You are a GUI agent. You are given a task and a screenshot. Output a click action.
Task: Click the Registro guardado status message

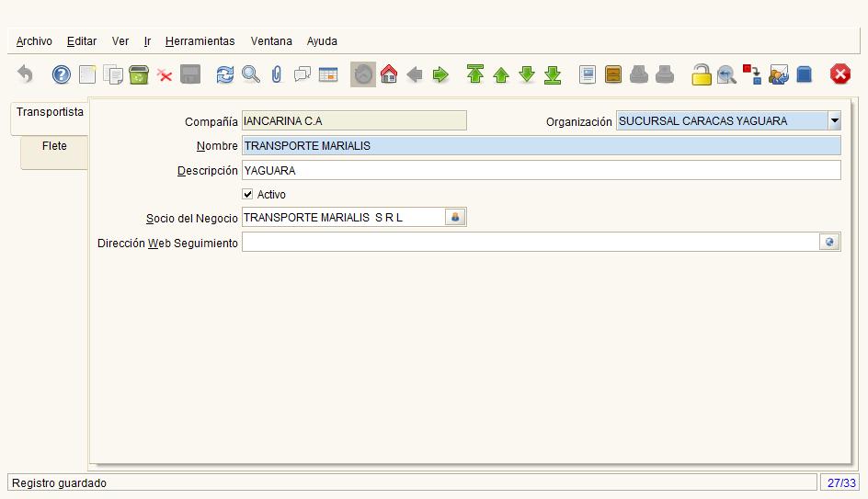59,483
